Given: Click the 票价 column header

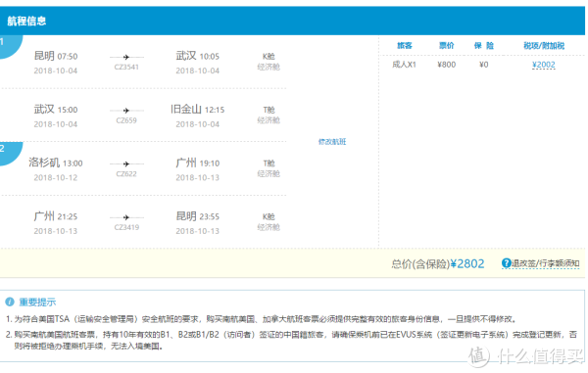Looking at the screenshot, I should coord(446,46).
